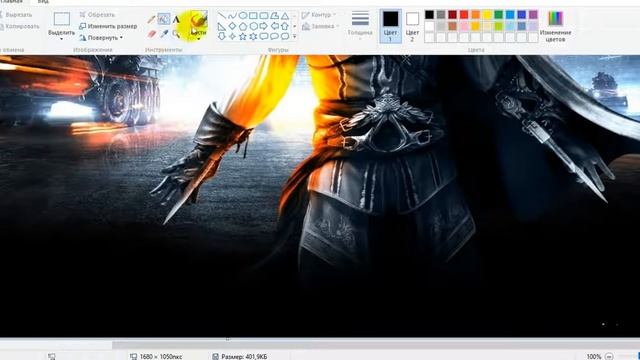Viewport: 640px width, 360px height.
Task: Choose the Up arrow shape
Action: click(x=285, y=26)
